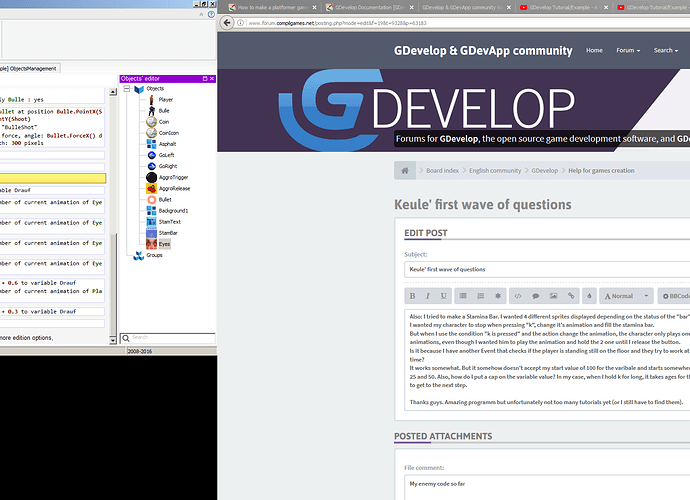Insert a code block tag
Screen dimensions: 690x500
tap(518, 296)
